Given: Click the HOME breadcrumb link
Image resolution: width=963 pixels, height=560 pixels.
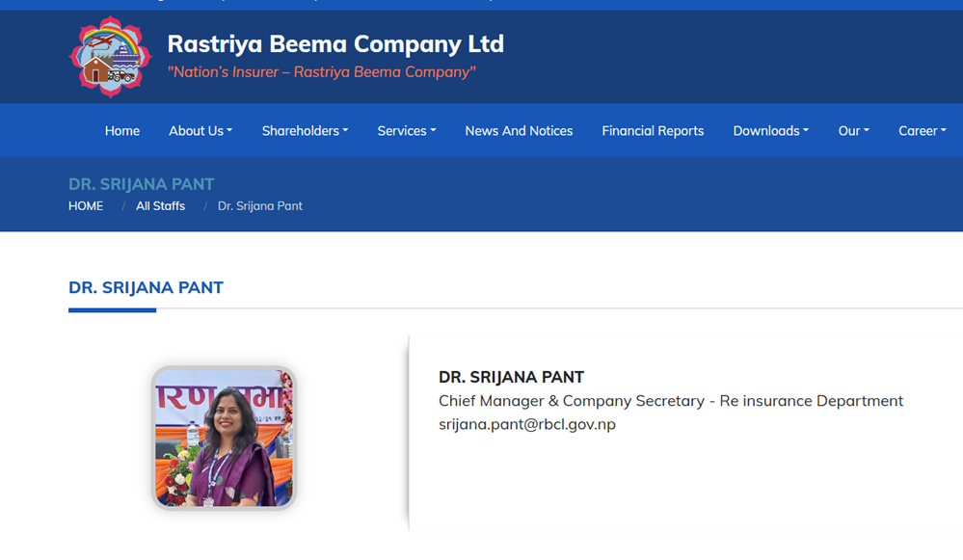Looking at the screenshot, I should (x=86, y=206).
